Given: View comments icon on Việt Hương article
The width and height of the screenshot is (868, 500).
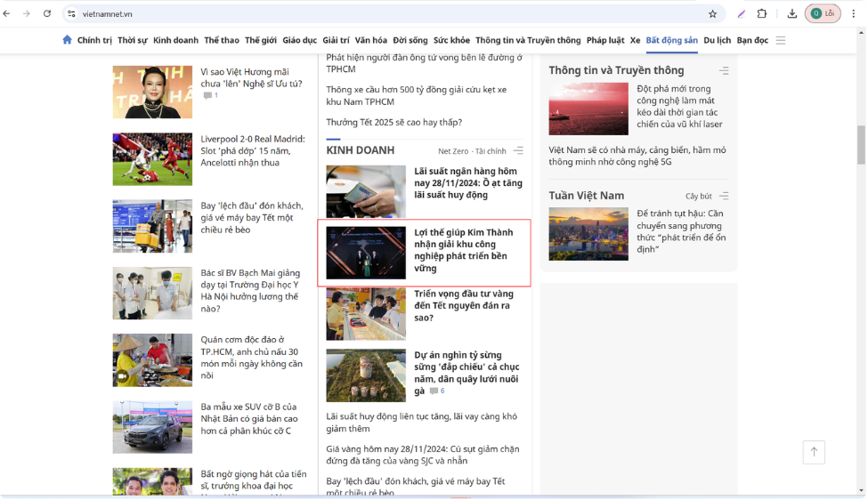Looking at the screenshot, I should (x=207, y=96).
